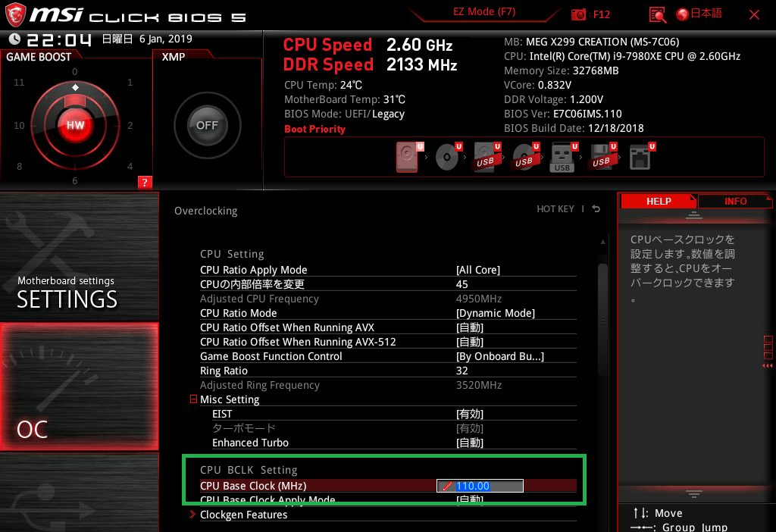The width and height of the screenshot is (776, 532).
Task: Select USB floppy boot device icon
Action: pyautogui.click(x=602, y=158)
